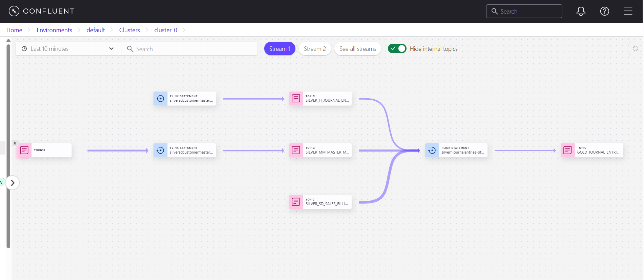Open the cluster_0 breadcrumb link
Image resolution: width=644 pixels, height=280 pixels.
(166, 30)
